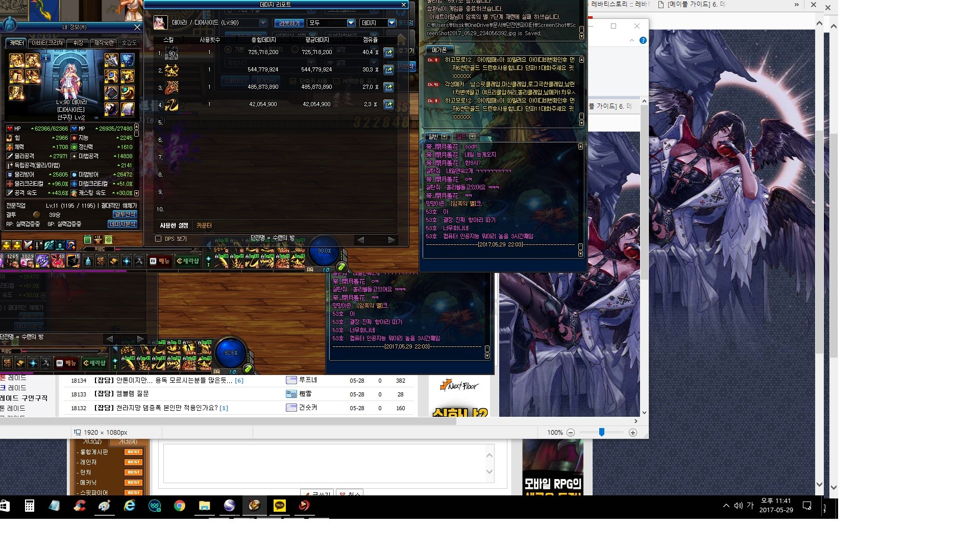Screen dimensions: 980x551
Task: Click the 리셋하기 button
Action: point(289,23)
